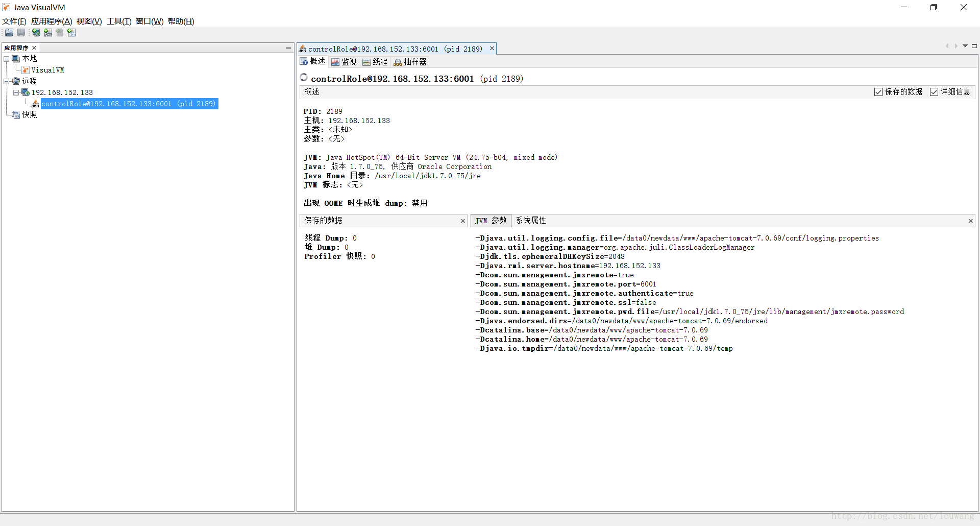Close the 保存的数据 section
The height and width of the screenshot is (526, 980).
point(463,221)
